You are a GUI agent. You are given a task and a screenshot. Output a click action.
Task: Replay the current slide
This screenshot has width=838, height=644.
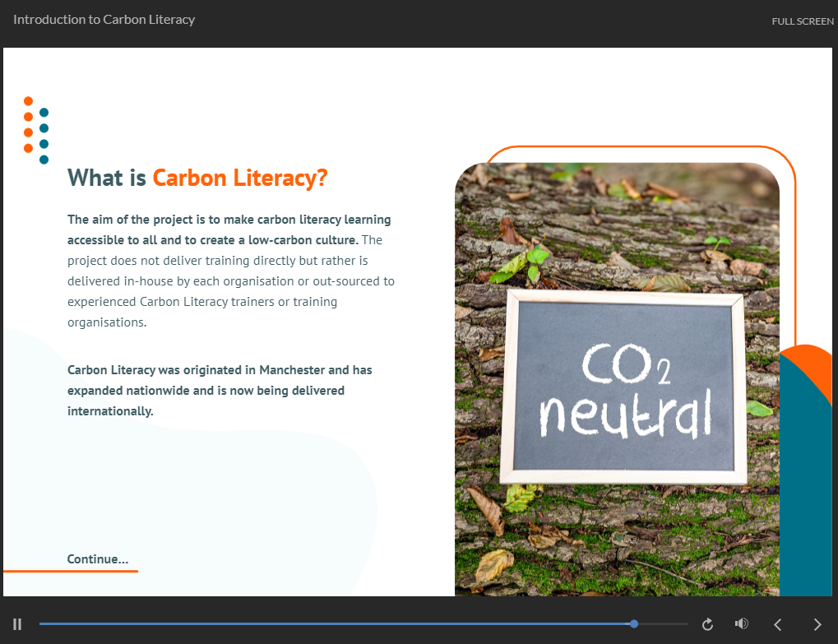706,624
